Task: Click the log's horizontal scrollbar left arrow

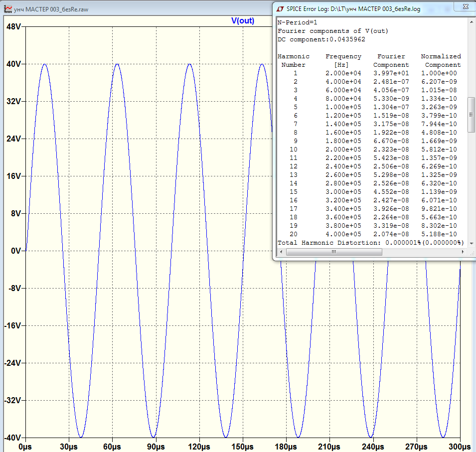Action: point(282,252)
